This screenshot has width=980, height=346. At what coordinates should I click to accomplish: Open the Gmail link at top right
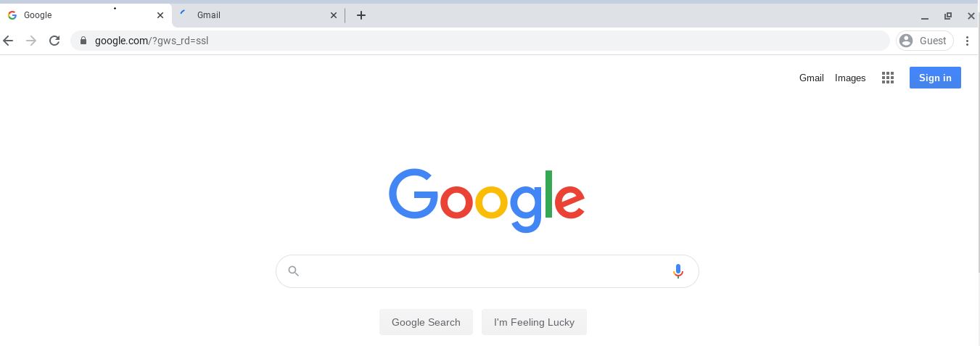[x=811, y=78]
